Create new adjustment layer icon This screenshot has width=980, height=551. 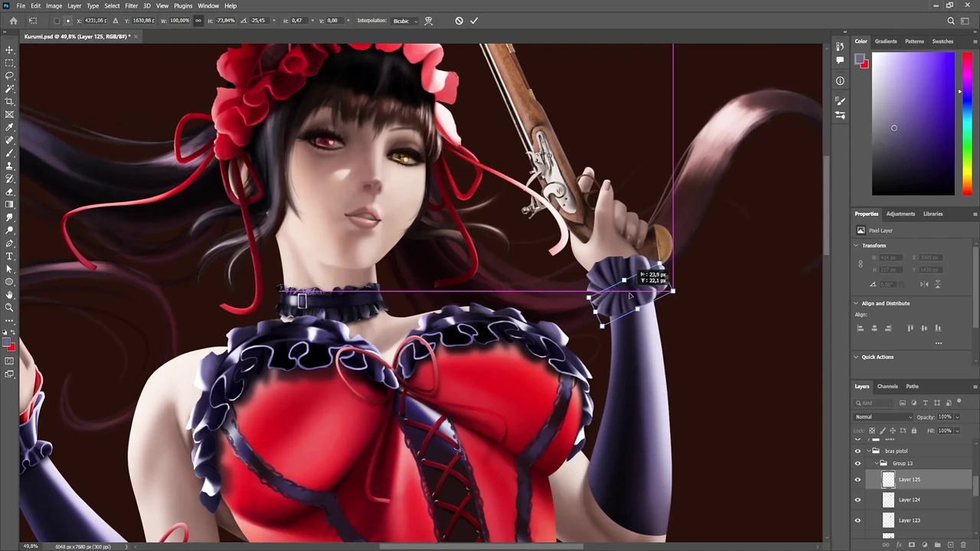click(x=926, y=545)
